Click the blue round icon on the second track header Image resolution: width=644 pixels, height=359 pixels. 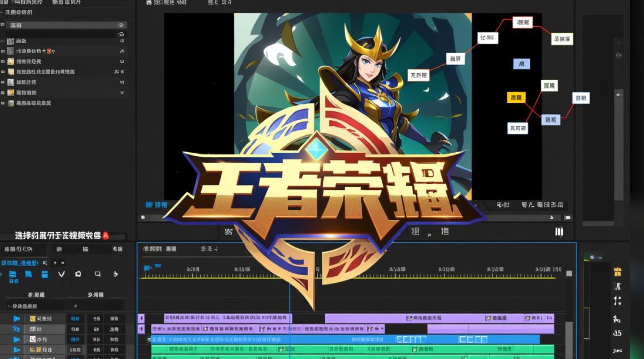(x=17, y=329)
